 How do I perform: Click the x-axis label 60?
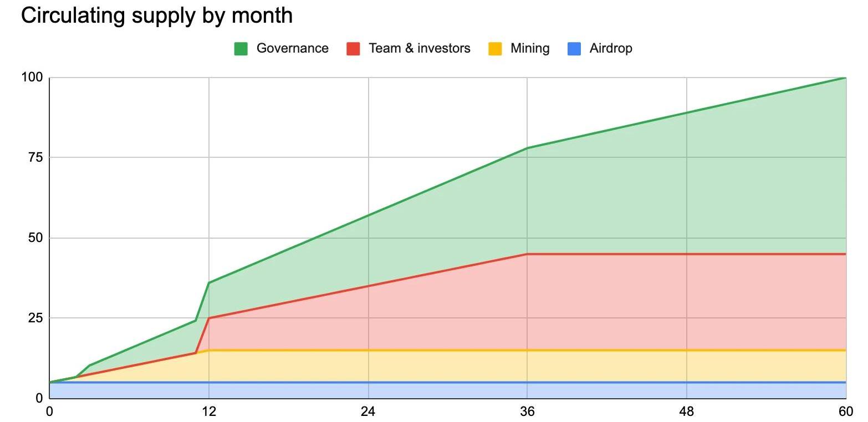[845, 411]
